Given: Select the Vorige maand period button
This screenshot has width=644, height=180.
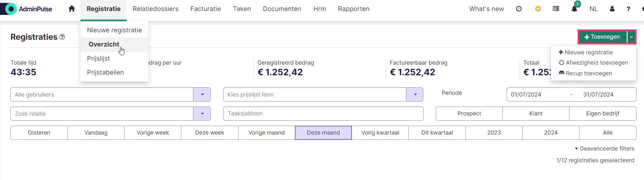Looking at the screenshot, I should tap(266, 133).
